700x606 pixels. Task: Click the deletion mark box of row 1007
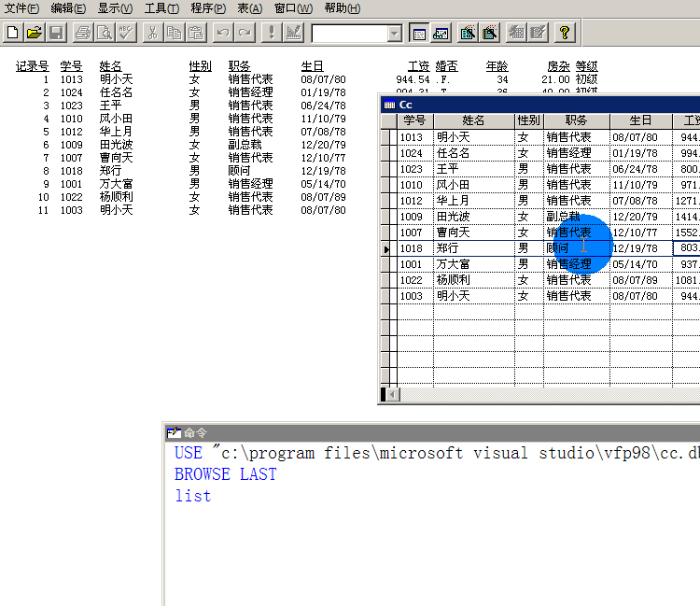click(x=393, y=233)
